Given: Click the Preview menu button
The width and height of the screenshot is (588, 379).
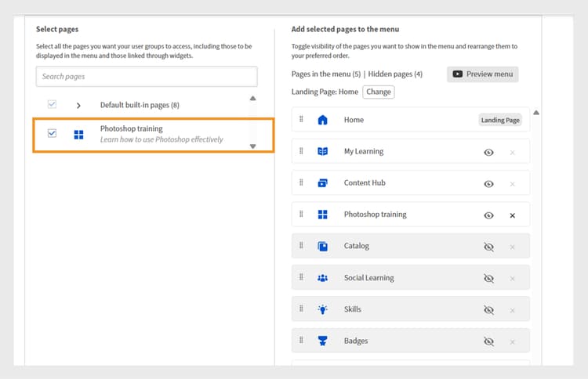Looking at the screenshot, I should (482, 74).
